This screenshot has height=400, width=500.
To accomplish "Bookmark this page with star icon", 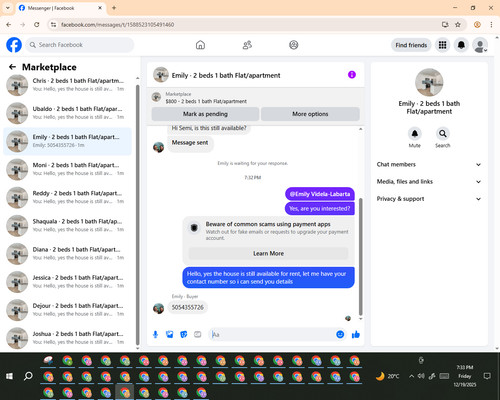I will pyautogui.click(x=458, y=25).
